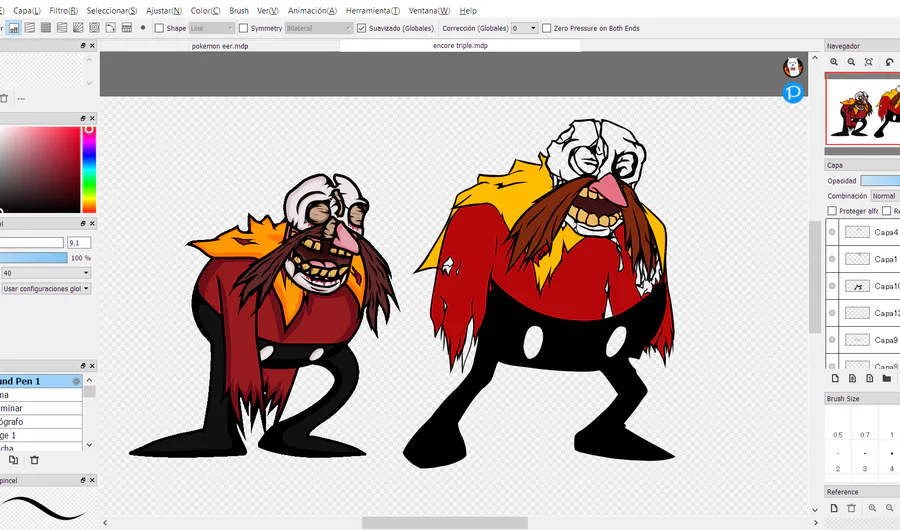Zoom in the Reference panel
This screenshot has width=900, height=530.
pyautogui.click(x=872, y=508)
